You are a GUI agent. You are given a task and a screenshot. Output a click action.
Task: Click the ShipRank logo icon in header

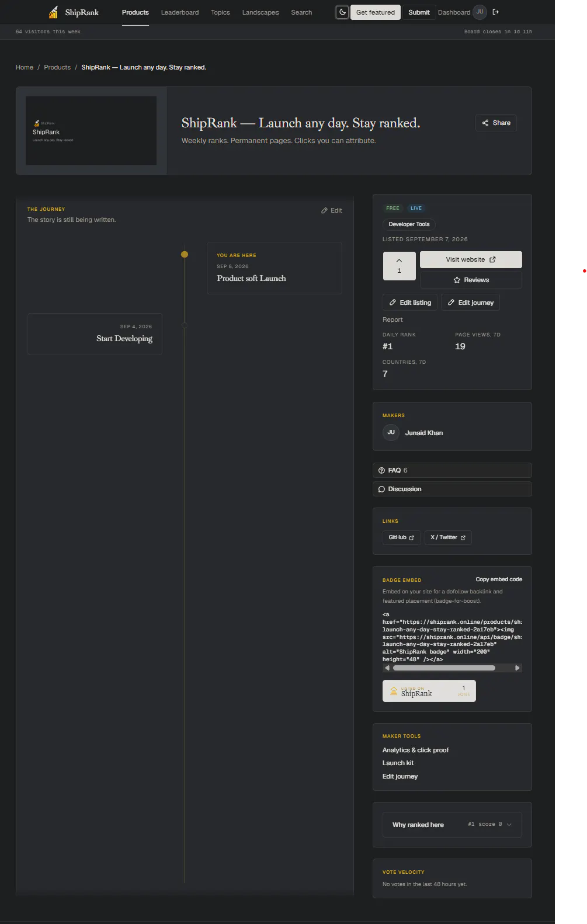click(54, 12)
